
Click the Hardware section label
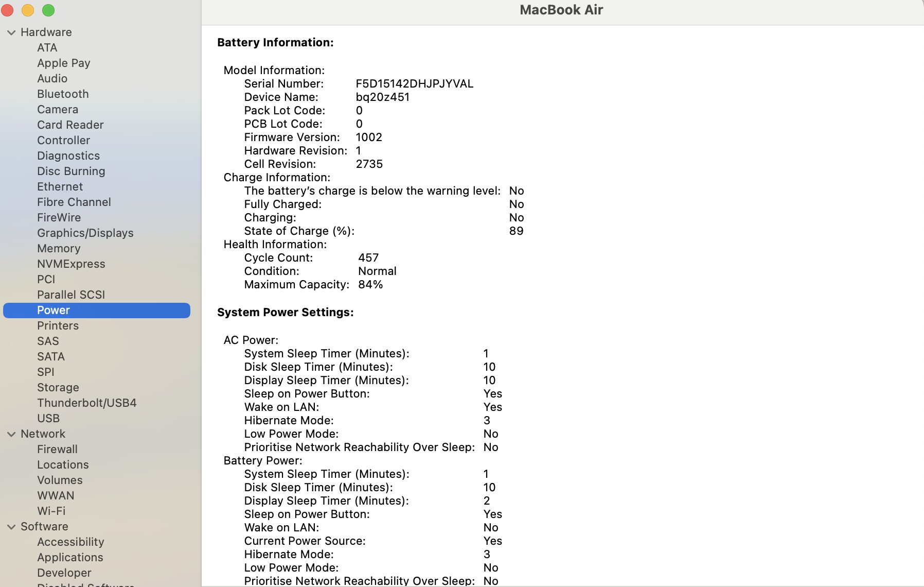46,32
